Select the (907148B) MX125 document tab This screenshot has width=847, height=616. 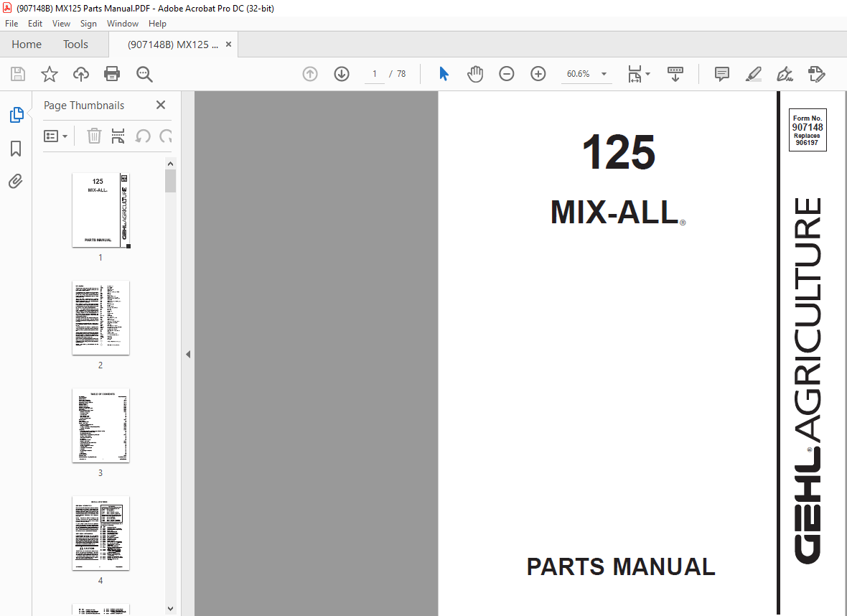[173, 45]
